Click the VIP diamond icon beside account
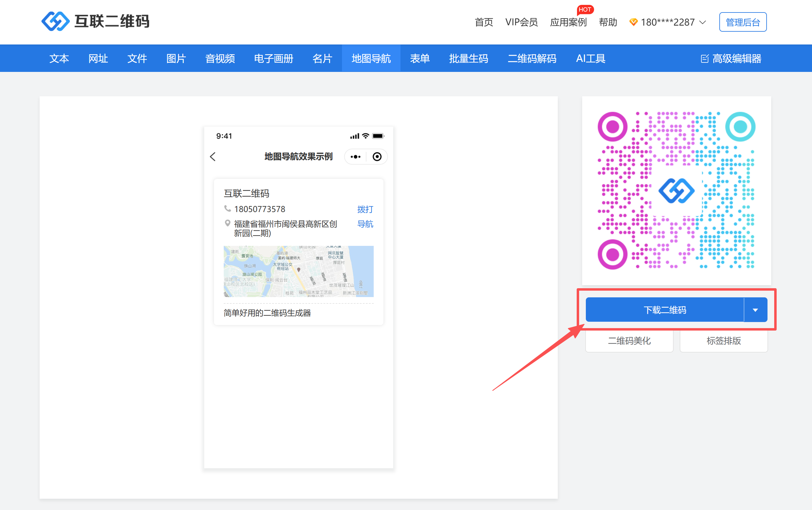Screen dimensions: 812x510 633,22
